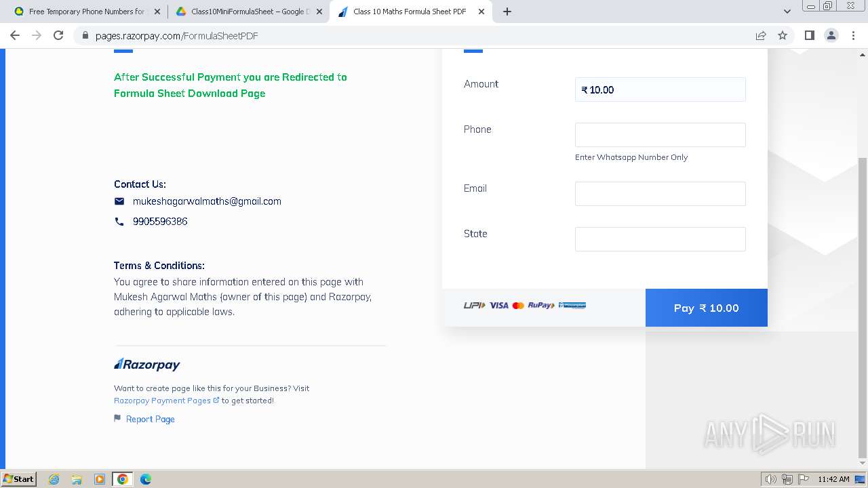Open the Chrome profile icon

click(x=831, y=35)
